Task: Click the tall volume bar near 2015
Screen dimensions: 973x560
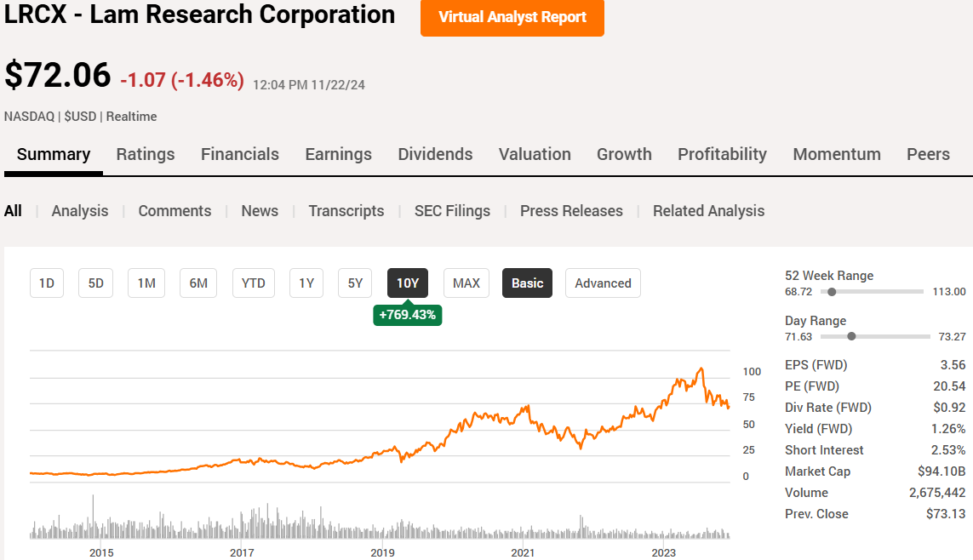Action: coord(93,516)
